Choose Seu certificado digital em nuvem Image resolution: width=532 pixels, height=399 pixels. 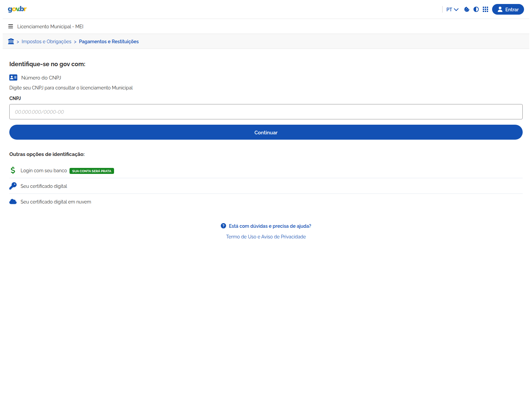click(x=56, y=202)
